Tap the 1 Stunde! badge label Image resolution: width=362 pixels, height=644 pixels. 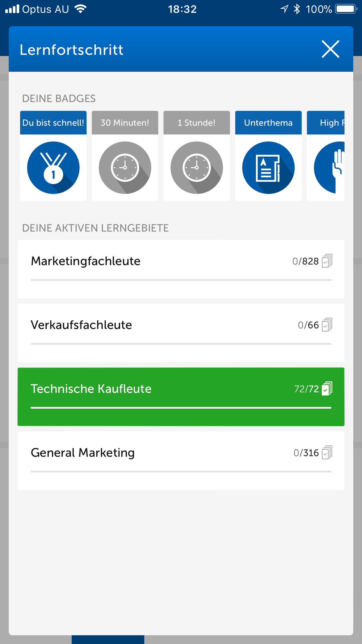click(x=197, y=123)
